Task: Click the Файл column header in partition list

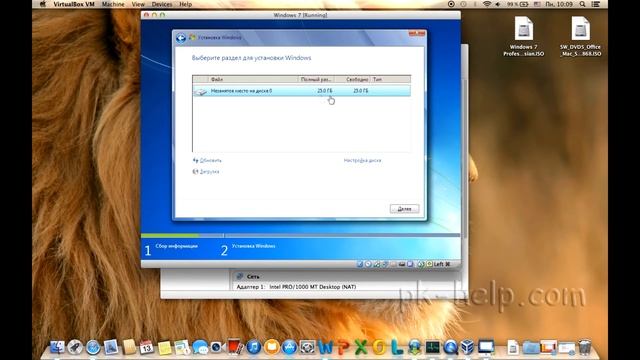Action: coord(253,79)
